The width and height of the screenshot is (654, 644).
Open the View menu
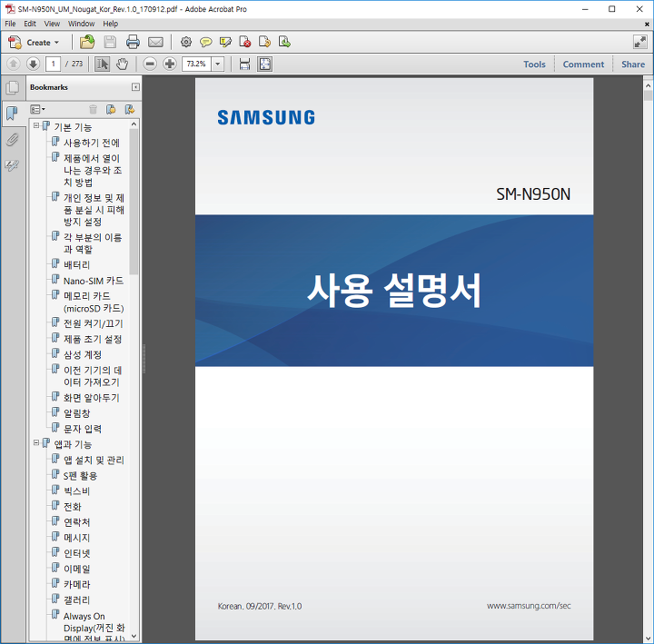pos(52,24)
